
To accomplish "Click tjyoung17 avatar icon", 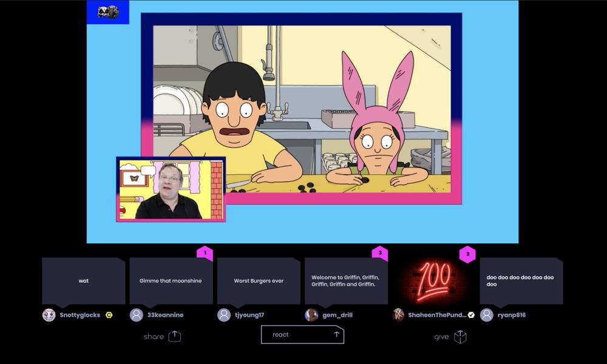I will tap(224, 315).
